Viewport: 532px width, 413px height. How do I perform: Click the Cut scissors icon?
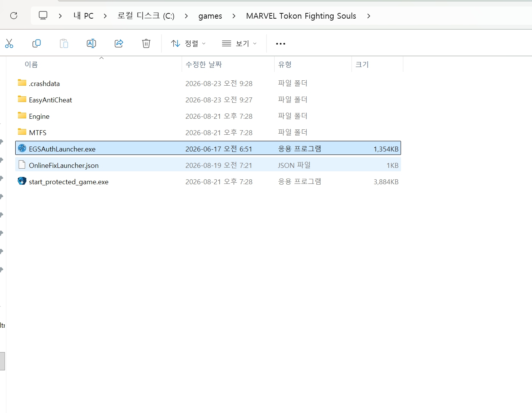point(9,43)
